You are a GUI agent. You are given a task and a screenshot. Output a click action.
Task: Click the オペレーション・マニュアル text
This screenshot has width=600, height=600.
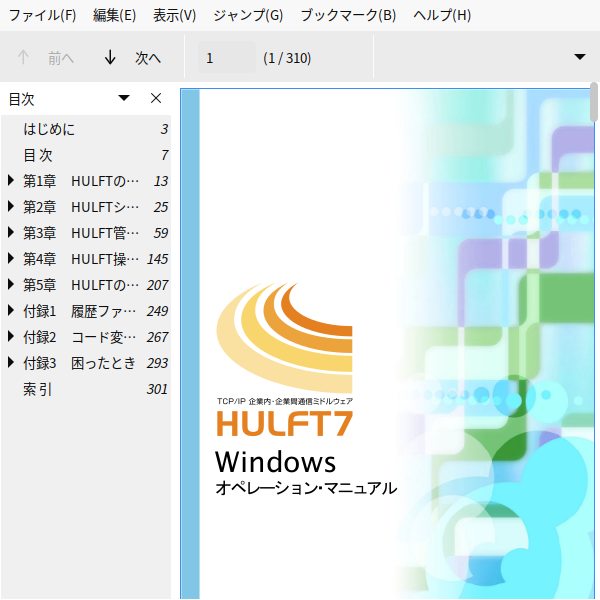coord(306,488)
